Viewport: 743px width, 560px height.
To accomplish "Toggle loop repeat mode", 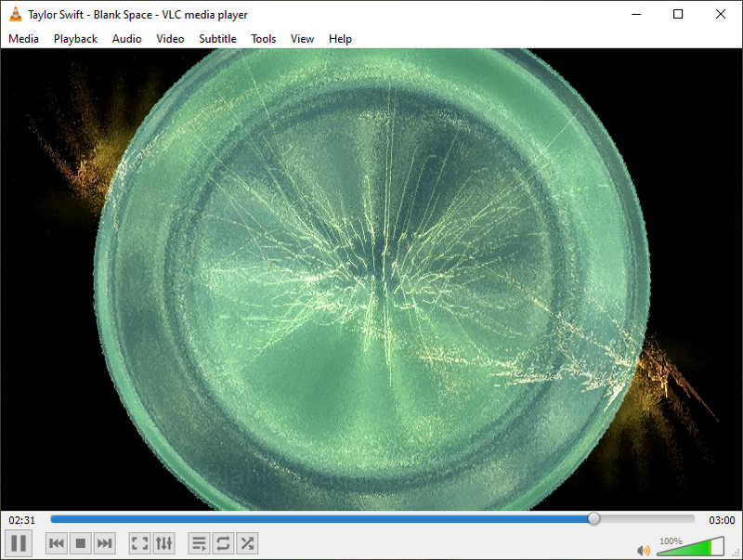I will click(x=223, y=543).
